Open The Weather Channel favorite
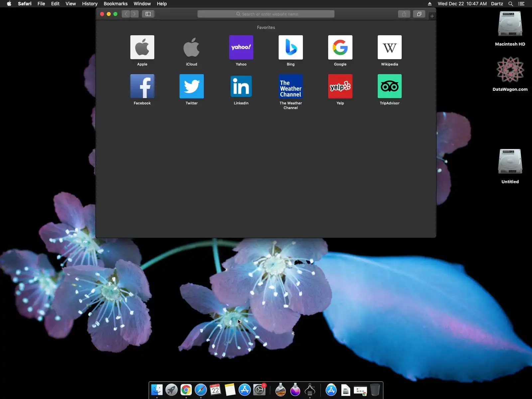Screen dimensions: 532x399 (x=291, y=86)
